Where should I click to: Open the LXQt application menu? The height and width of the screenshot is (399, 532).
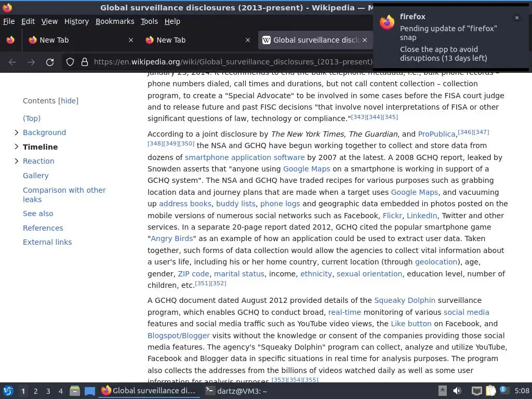pyautogui.click(x=8, y=391)
